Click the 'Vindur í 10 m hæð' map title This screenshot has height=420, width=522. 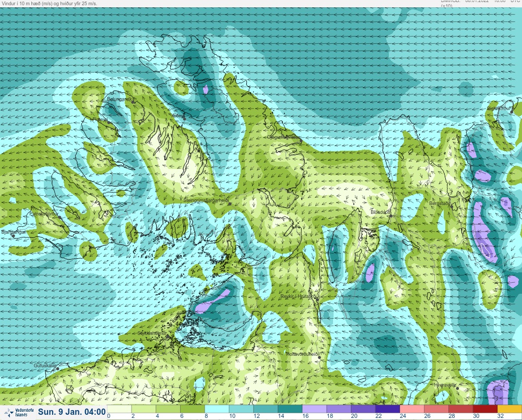tap(49, 4)
